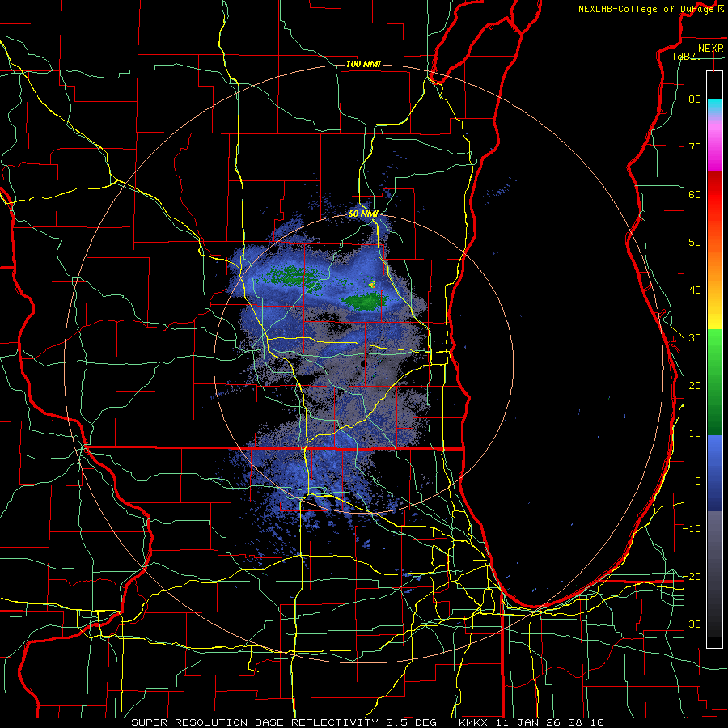Click the "NEXR" legend title
The height and width of the screenshot is (728, 728).
(711, 49)
